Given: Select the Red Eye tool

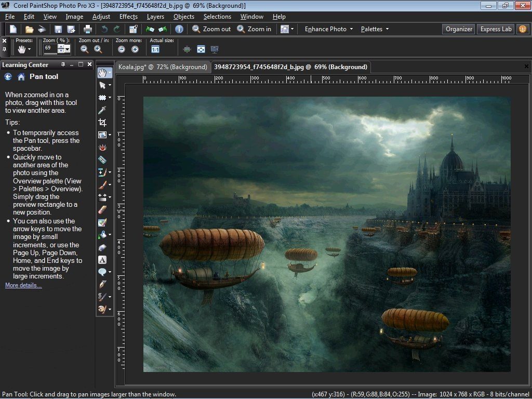Looking at the screenshot, I should click(102, 148).
